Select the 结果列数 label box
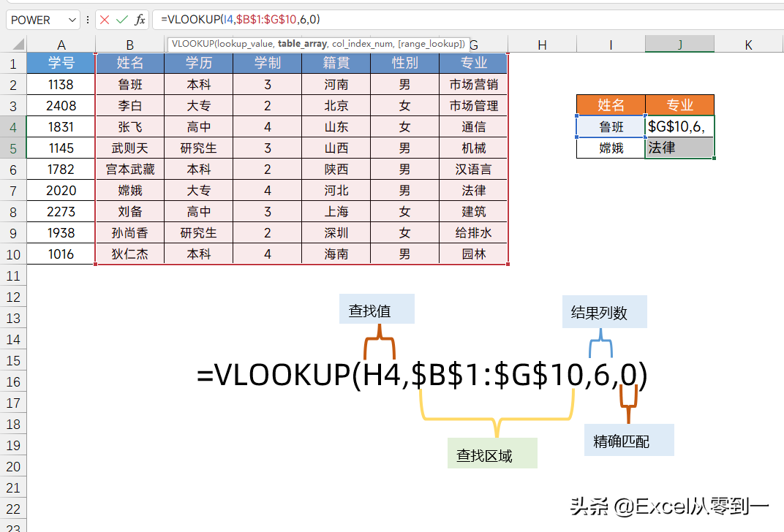784x532 pixels. 605,312
